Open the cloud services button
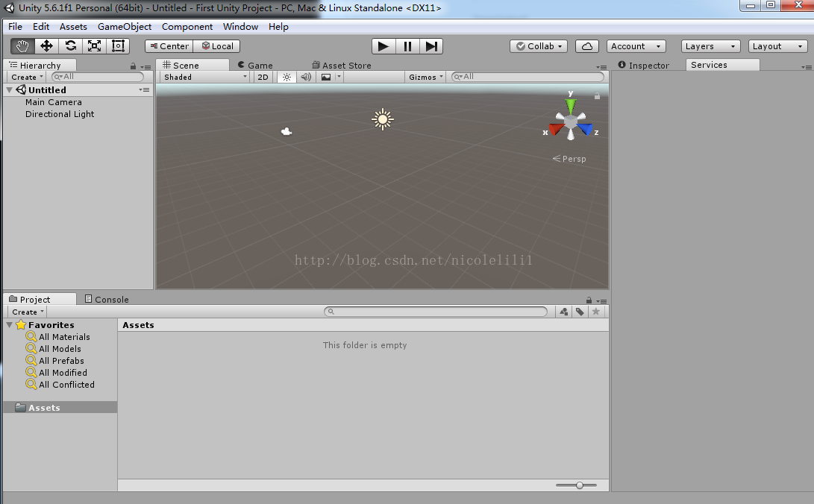 (586, 46)
